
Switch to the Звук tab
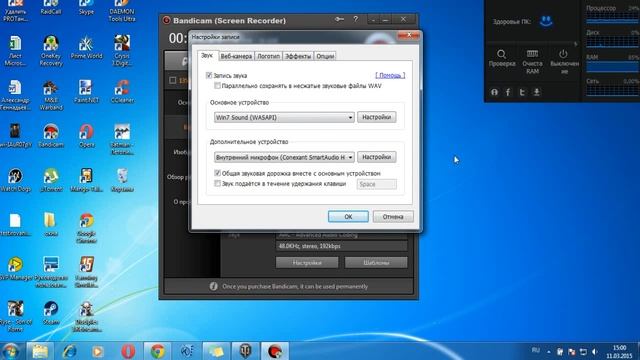coord(207,55)
